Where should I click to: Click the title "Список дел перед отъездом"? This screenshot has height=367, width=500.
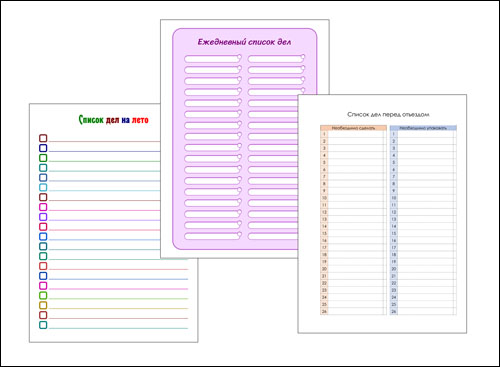pyautogui.click(x=388, y=114)
